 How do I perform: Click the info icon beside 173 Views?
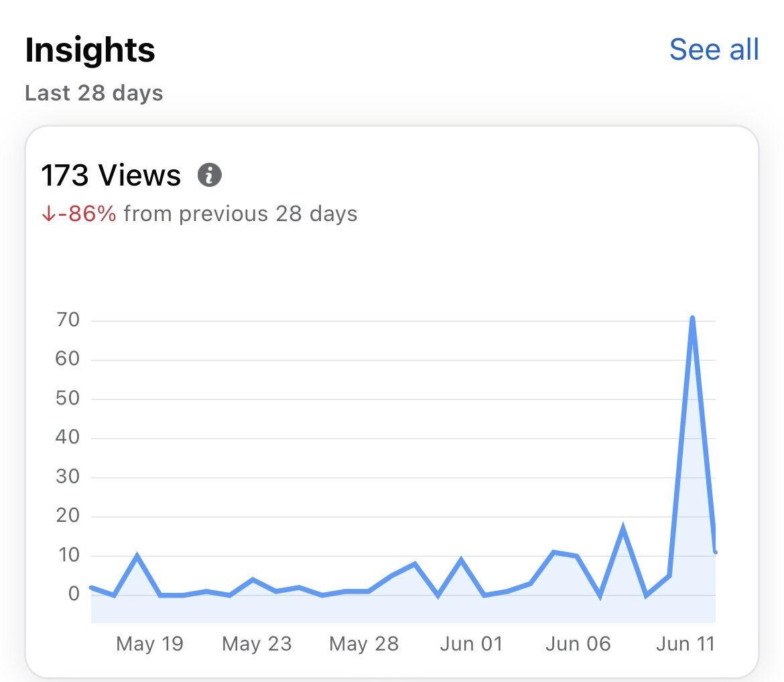tap(209, 176)
